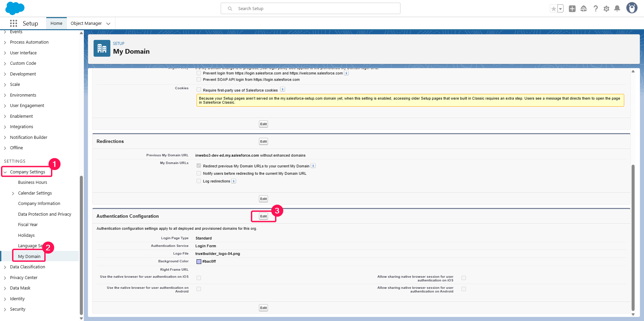The height and width of the screenshot is (321, 644).
Task: Open the App Launcher grid icon
Action: click(x=13, y=23)
